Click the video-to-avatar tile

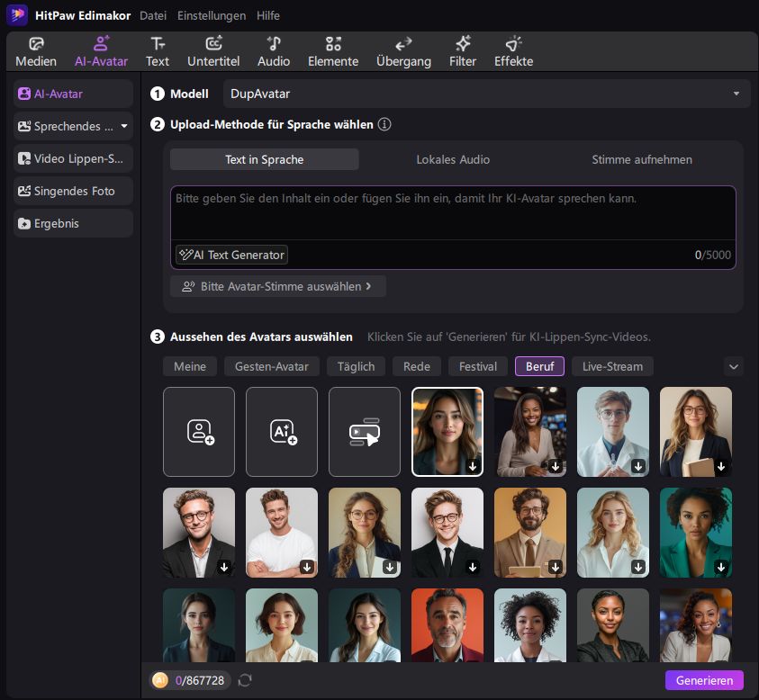tap(365, 432)
